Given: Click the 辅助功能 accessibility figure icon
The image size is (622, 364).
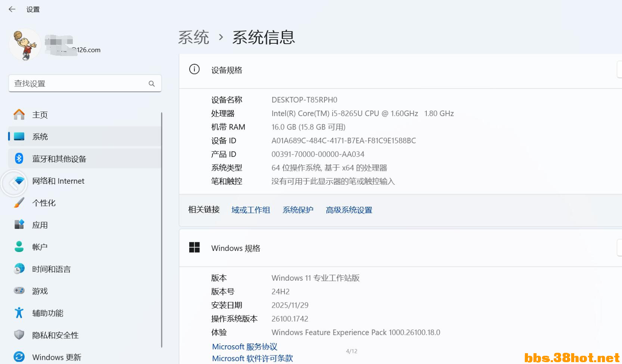Looking at the screenshot, I should (x=19, y=313).
